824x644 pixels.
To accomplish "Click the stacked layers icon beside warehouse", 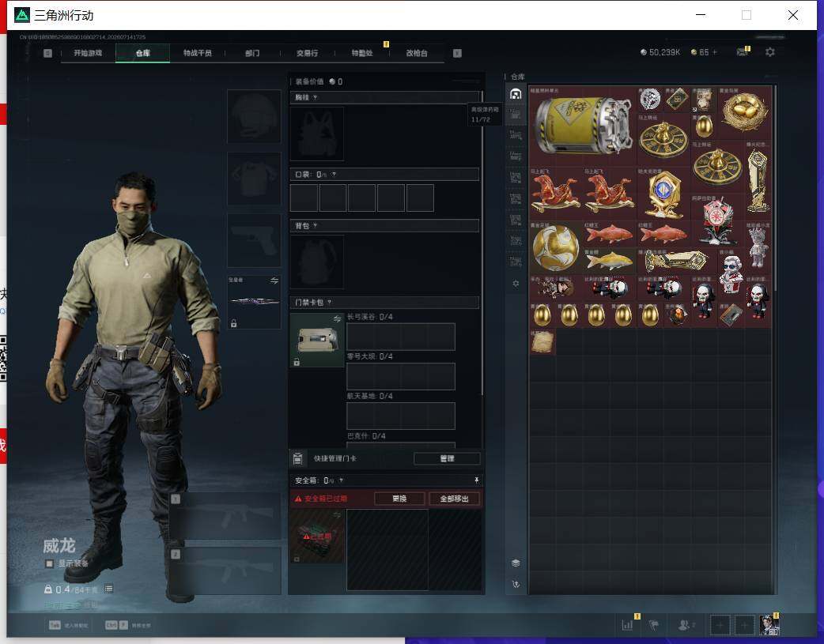I will 516,563.
